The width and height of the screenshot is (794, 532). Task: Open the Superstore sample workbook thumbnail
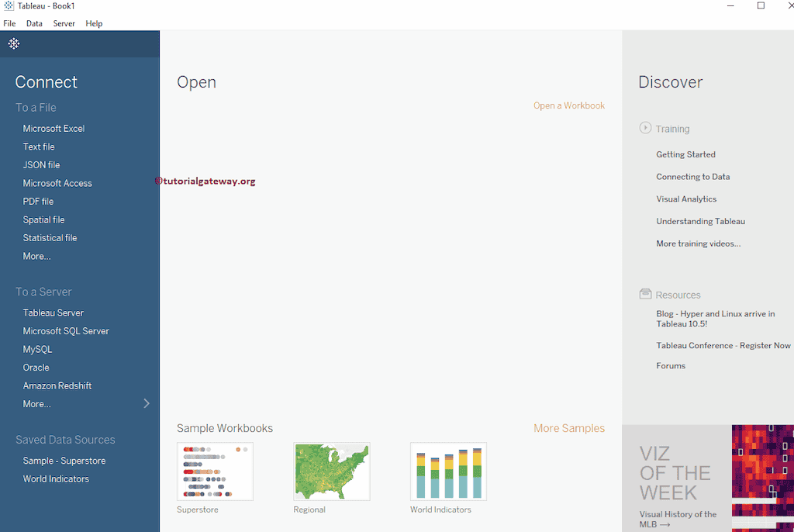(215, 472)
